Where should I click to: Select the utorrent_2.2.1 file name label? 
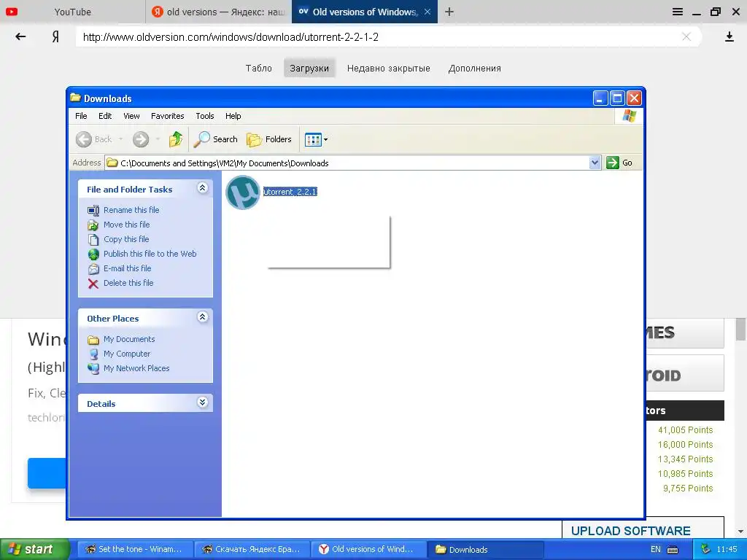pyautogui.click(x=290, y=192)
